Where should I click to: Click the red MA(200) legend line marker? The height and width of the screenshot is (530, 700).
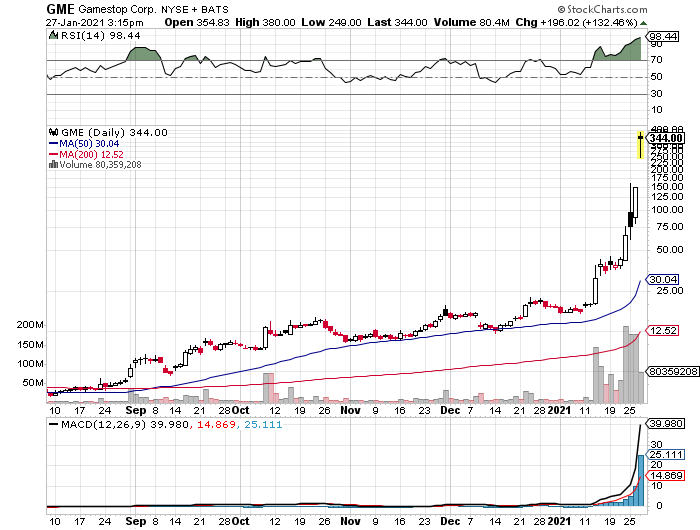(53, 154)
